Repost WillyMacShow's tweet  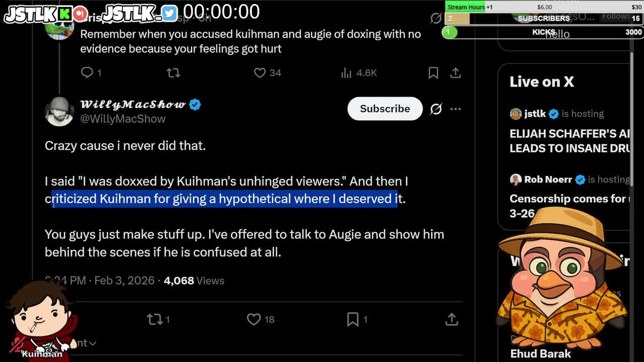[154, 319]
